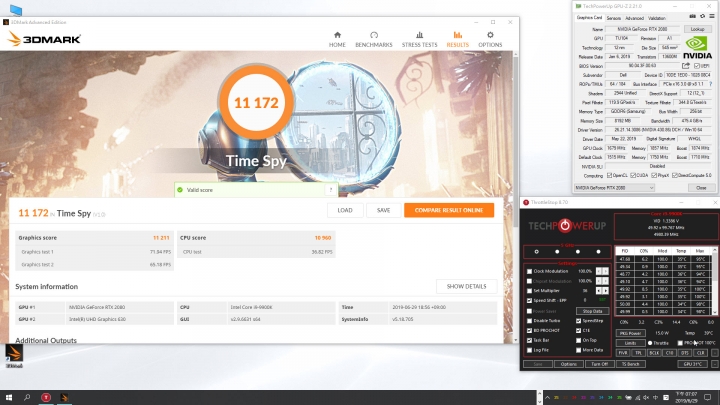Open the 3DMark desktop shortcut icon
720x405 pixels.
(14, 356)
